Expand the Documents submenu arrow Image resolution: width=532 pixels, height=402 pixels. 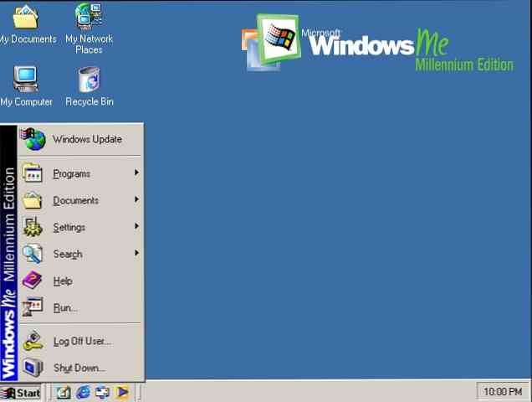(x=136, y=200)
